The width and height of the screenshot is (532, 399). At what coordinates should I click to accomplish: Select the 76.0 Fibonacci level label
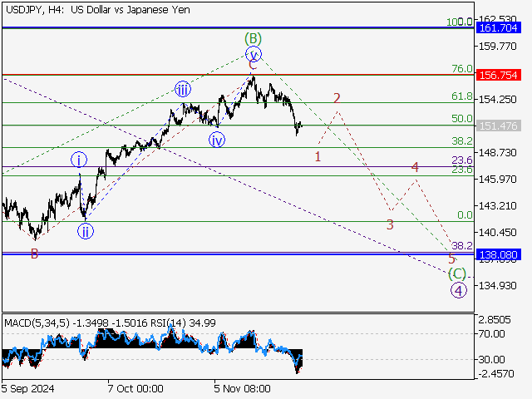point(461,69)
